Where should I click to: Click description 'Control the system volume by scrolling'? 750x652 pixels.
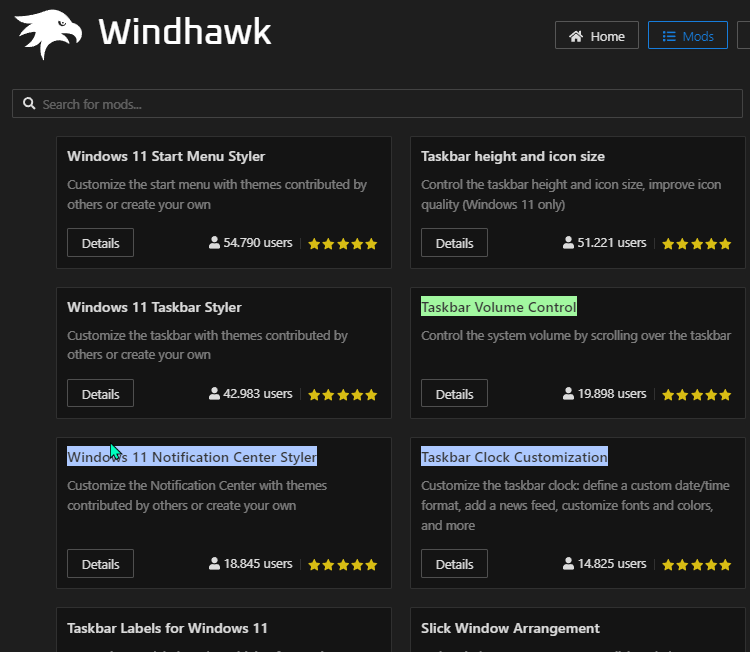(576, 335)
